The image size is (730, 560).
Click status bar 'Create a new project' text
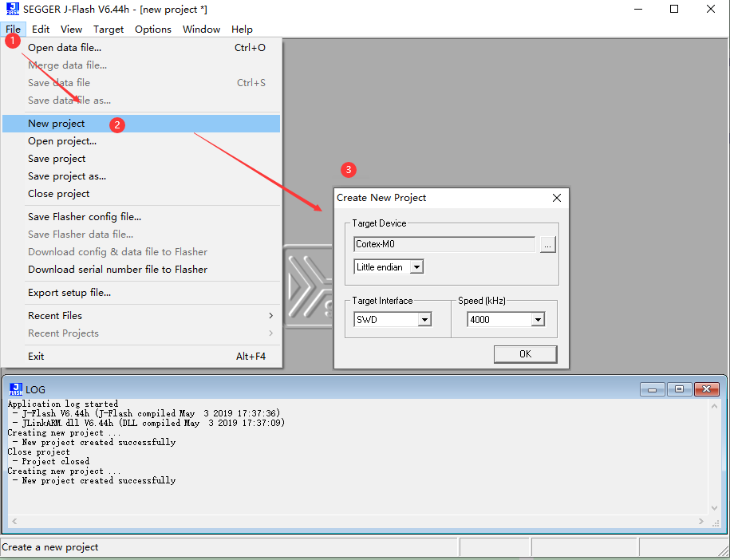50,547
